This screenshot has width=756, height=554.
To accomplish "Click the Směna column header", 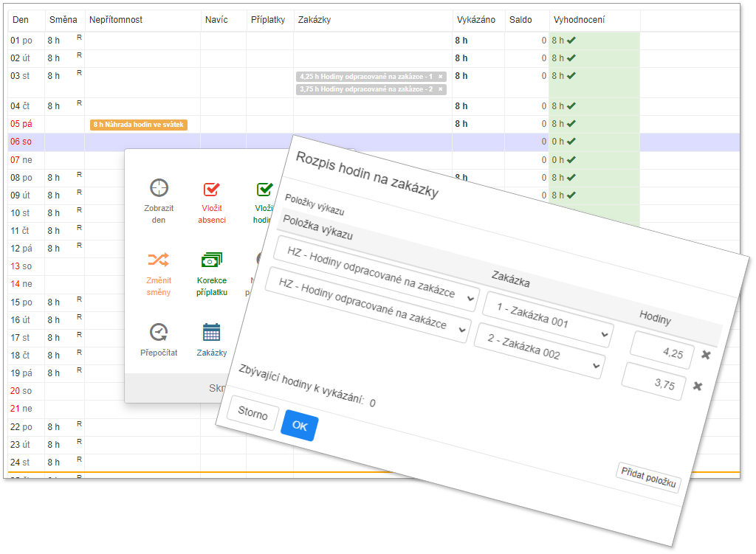I will 63,20.
